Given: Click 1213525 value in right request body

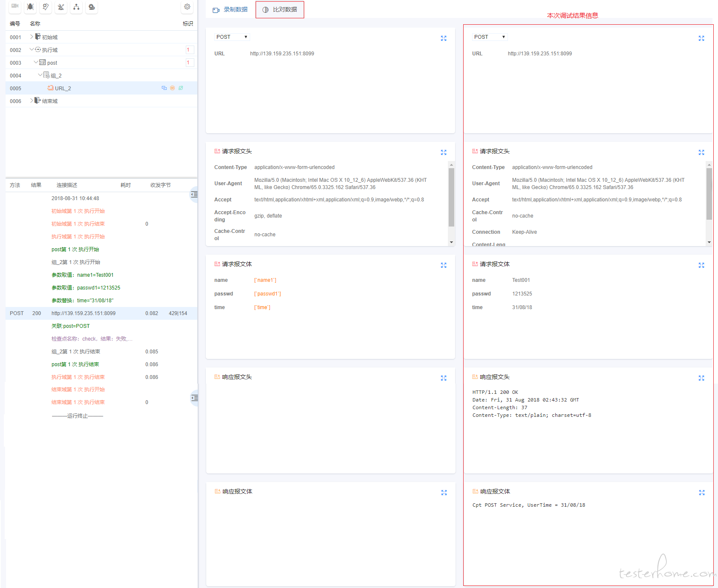Looking at the screenshot, I should pos(522,294).
